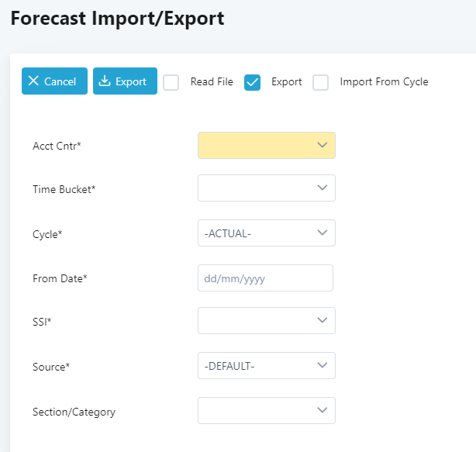Viewport: 476px width, 452px height.
Task: Expand the SSI dropdown
Action: point(266,321)
